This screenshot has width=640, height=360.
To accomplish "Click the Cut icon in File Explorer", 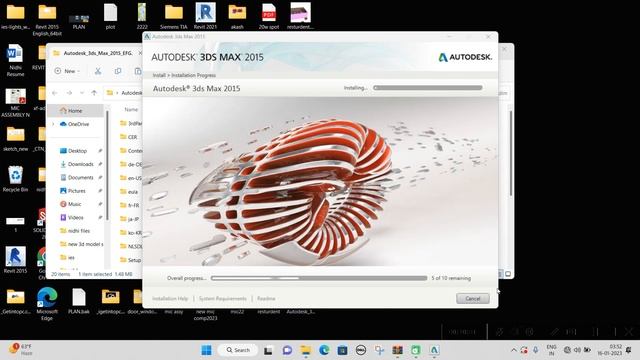I will point(98,71).
